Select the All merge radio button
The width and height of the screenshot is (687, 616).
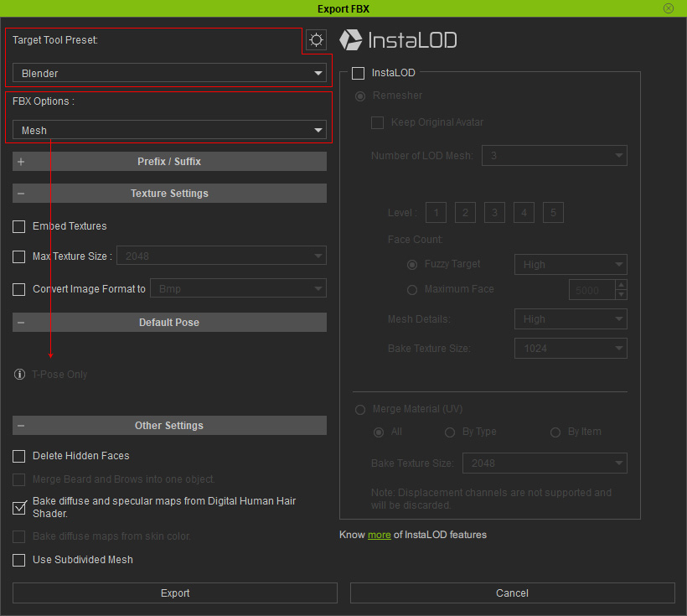click(379, 432)
